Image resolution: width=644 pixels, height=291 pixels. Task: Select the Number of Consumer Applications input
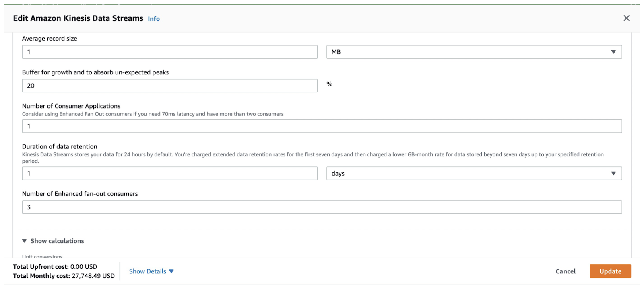click(322, 126)
